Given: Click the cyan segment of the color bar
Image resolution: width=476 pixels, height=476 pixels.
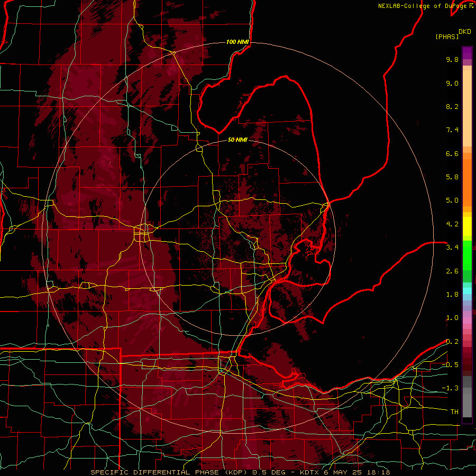Looking at the screenshot, I should click(x=467, y=291).
